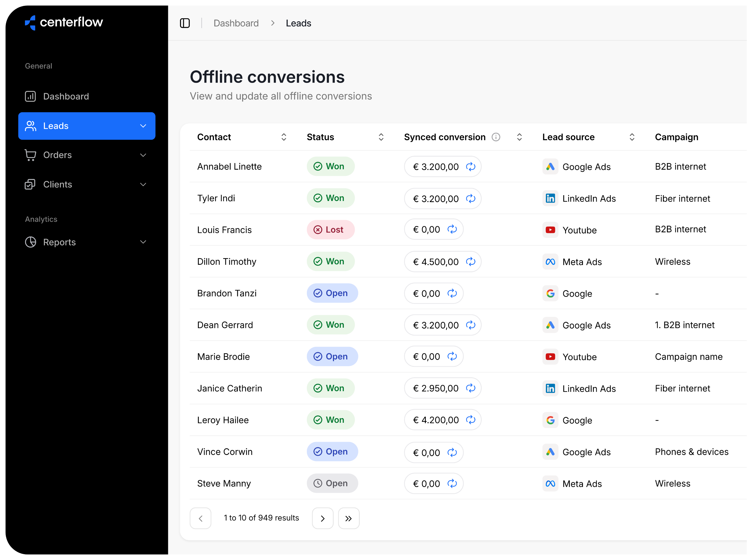Viewport: 747px width, 560px height.
Task: Go to the next results page
Action: click(323, 518)
